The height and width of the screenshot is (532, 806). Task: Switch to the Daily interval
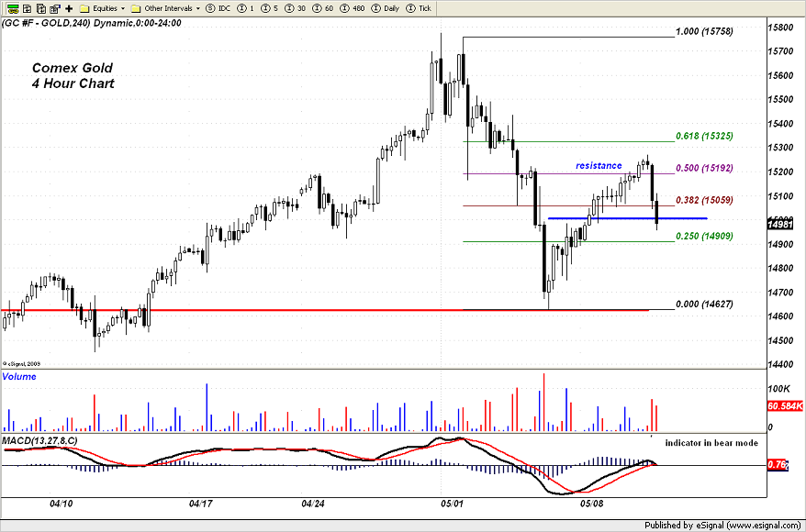(x=386, y=8)
